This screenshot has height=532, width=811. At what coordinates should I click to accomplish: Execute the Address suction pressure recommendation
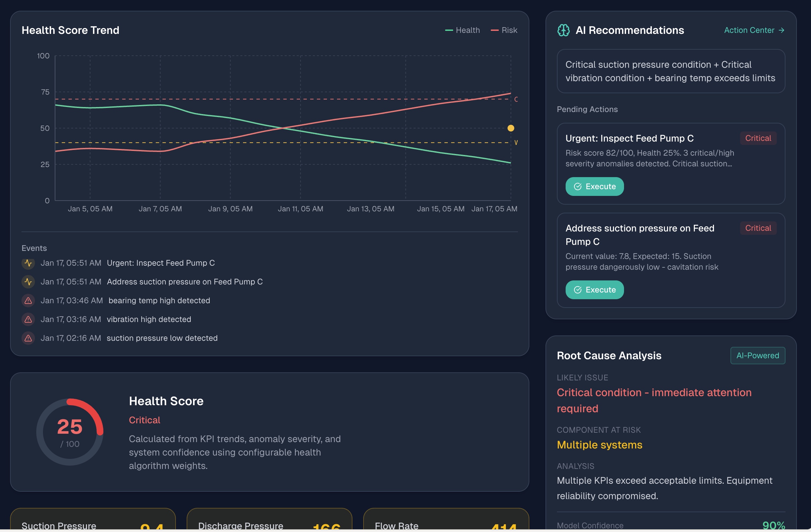pyautogui.click(x=594, y=289)
